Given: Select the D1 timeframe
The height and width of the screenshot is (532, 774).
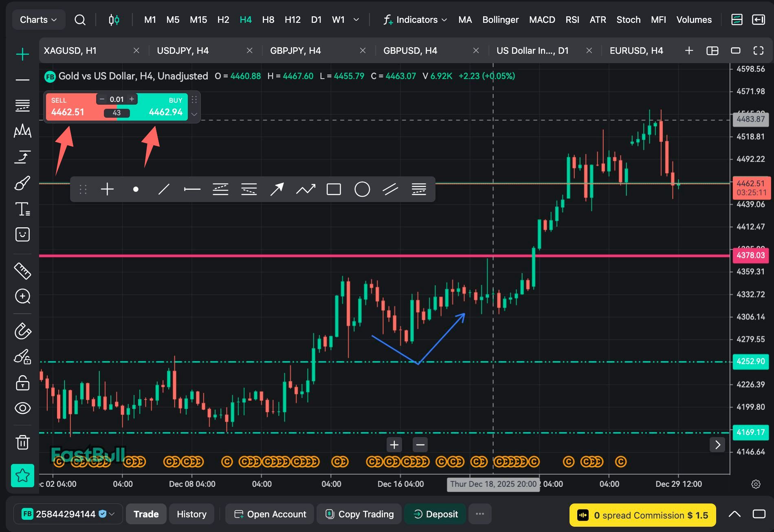Looking at the screenshot, I should (x=316, y=20).
